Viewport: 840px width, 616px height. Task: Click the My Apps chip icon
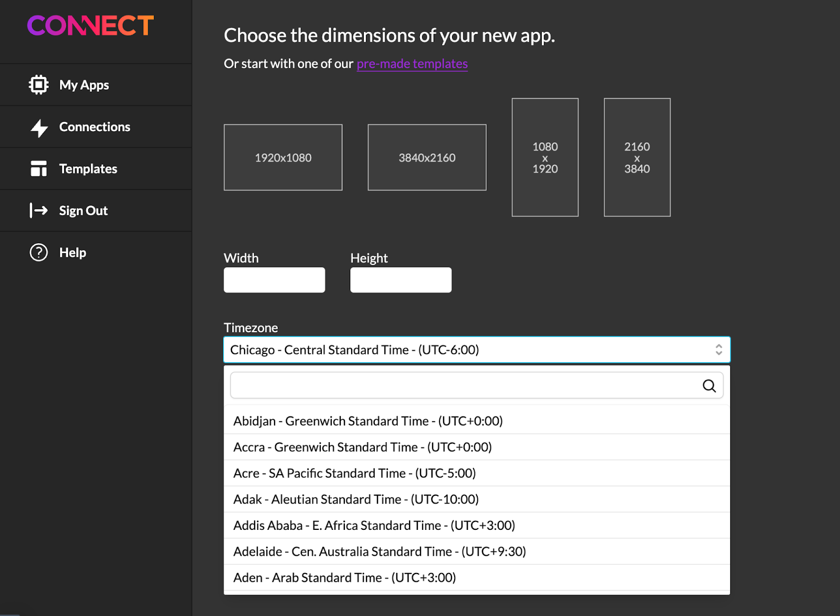(38, 85)
